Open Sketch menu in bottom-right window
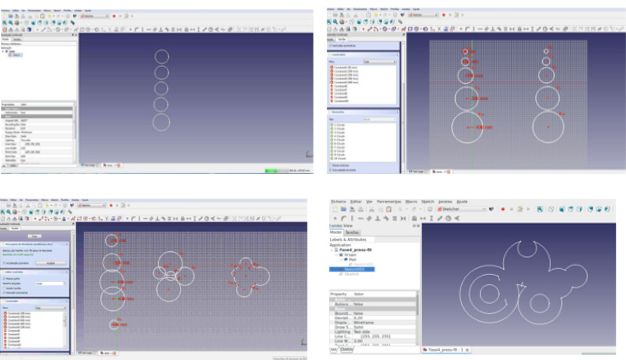Screen dimensions: 626x360 click(428, 202)
